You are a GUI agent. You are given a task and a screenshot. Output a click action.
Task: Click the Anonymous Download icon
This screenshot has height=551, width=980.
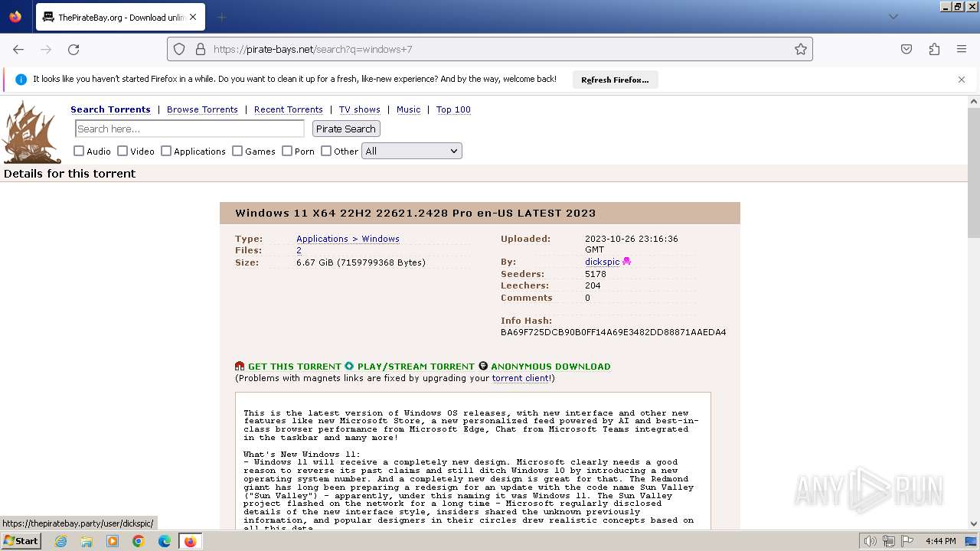tap(483, 367)
